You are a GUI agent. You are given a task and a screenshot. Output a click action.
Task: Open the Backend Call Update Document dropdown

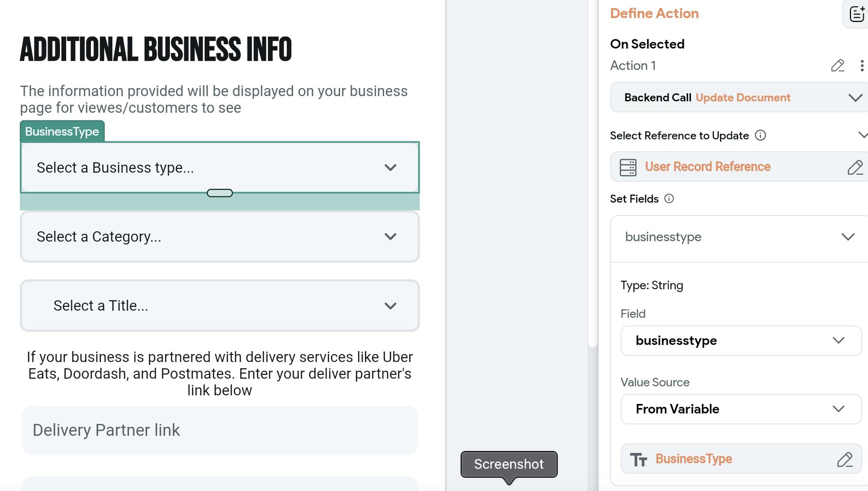(855, 98)
